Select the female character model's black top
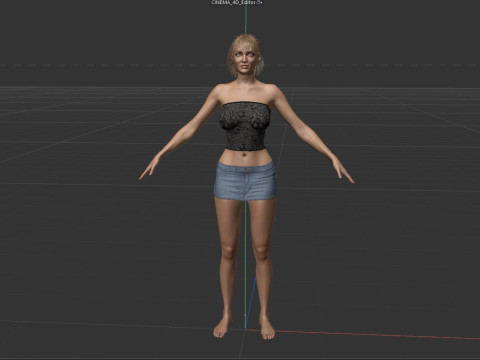Viewport: 480px width, 360px height. (245, 126)
